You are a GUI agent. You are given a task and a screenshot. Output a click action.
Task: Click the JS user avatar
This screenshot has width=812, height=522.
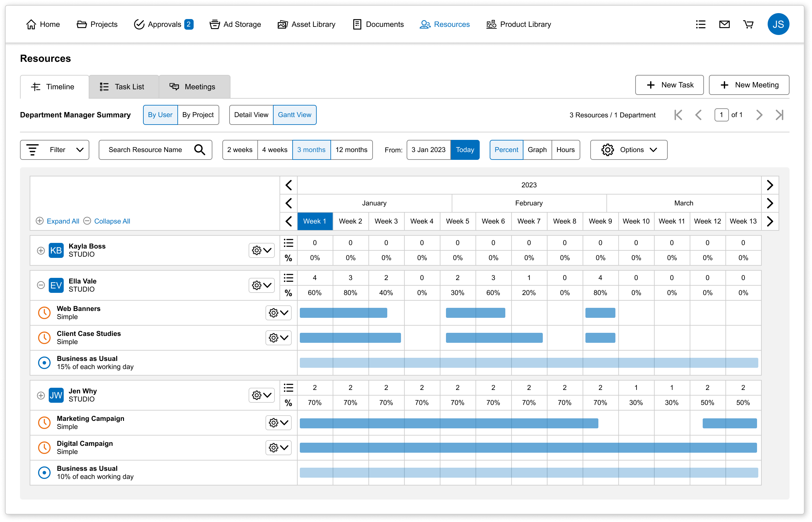(778, 24)
